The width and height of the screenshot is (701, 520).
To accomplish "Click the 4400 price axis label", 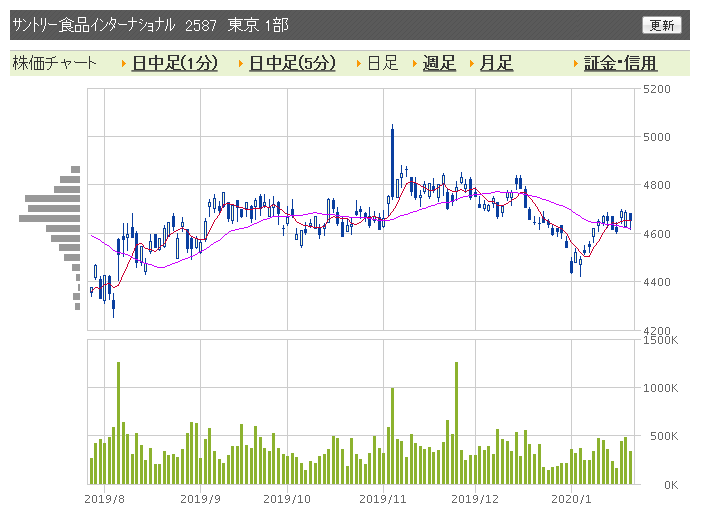I will pyautogui.click(x=657, y=282).
